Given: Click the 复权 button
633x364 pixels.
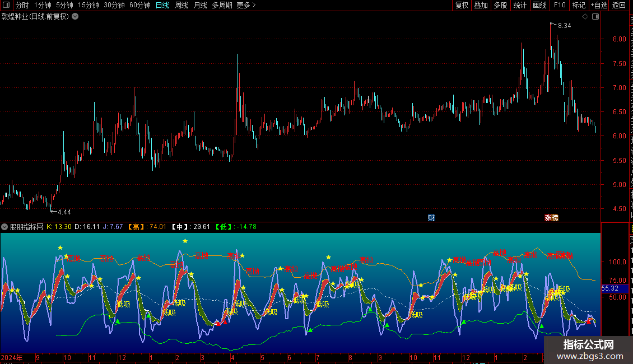Looking at the screenshot, I should click(x=462, y=5).
